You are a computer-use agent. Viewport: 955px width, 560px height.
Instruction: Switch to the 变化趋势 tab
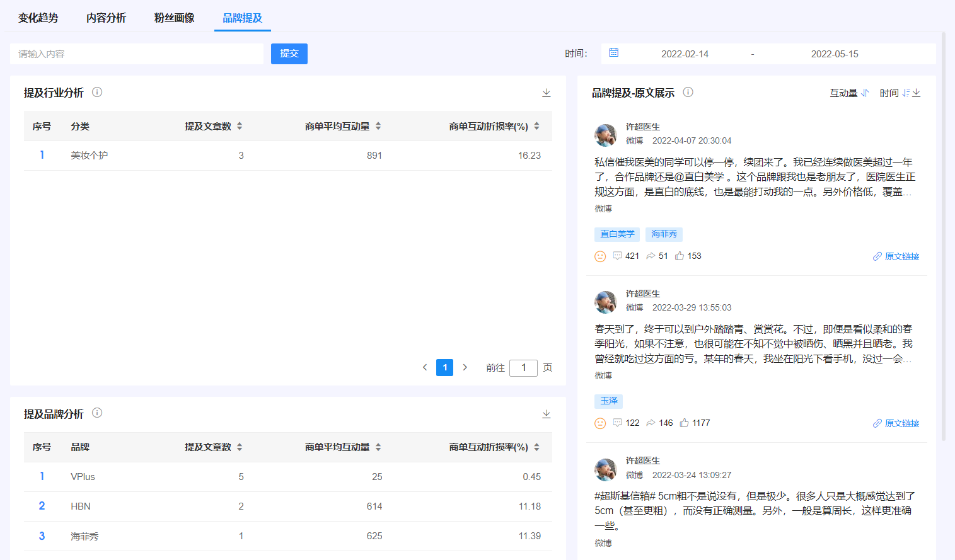(38, 18)
